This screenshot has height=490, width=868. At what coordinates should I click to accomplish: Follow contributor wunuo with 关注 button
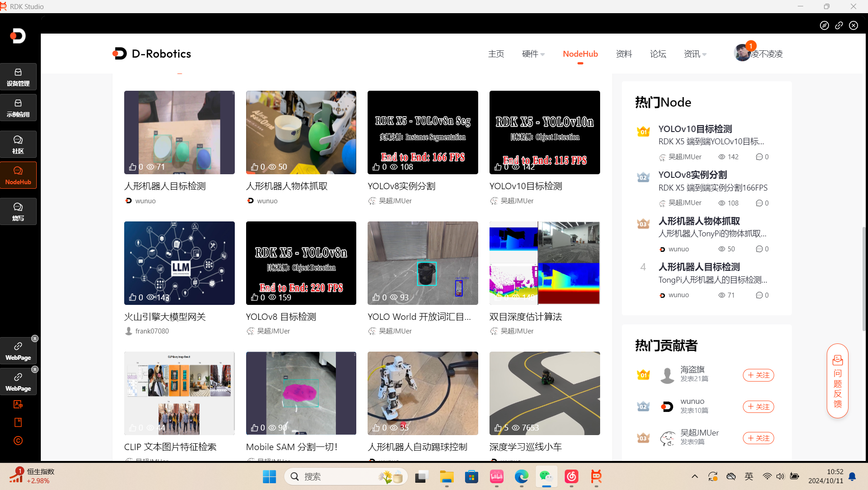(x=758, y=407)
